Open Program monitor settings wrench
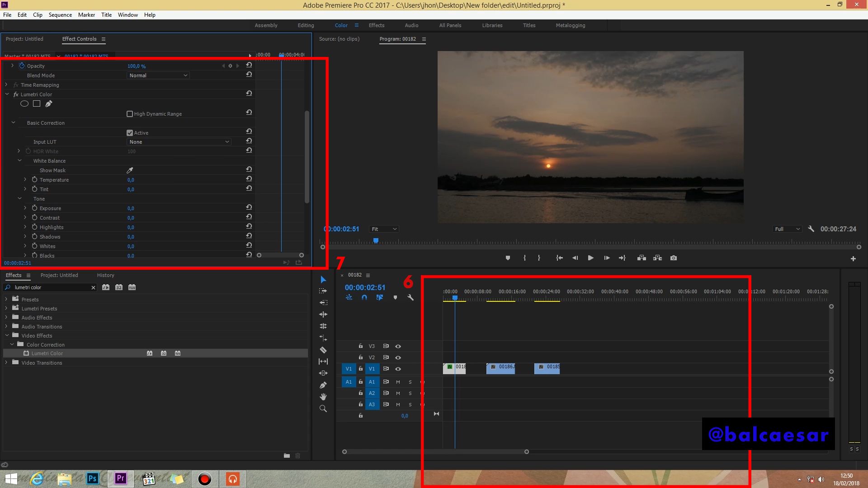 [x=811, y=229]
